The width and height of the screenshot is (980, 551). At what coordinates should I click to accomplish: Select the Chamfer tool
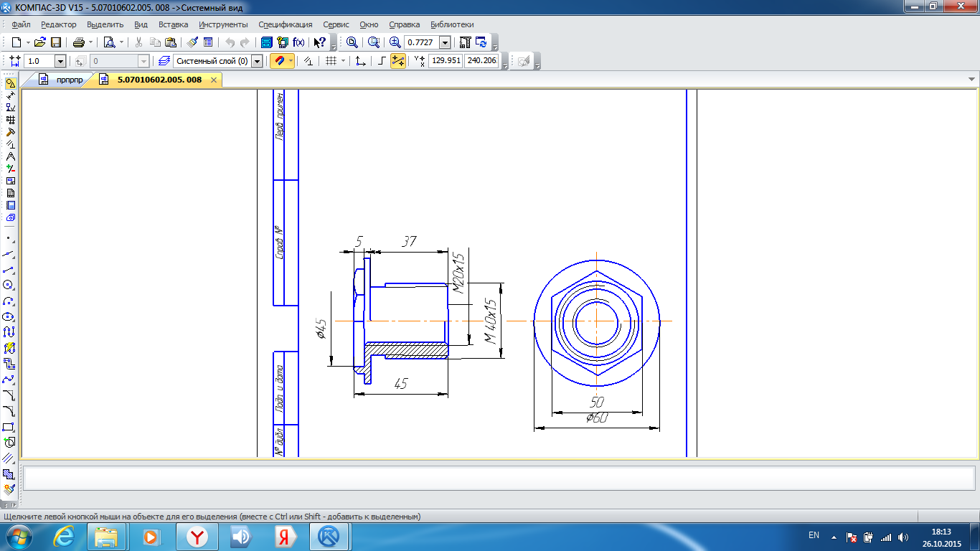9,395
